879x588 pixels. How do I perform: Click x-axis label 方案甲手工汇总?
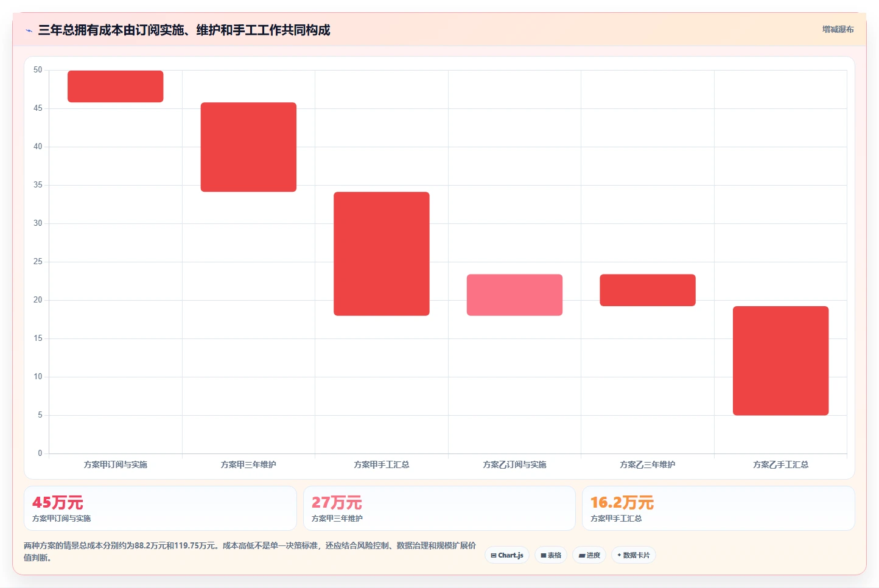tap(382, 464)
